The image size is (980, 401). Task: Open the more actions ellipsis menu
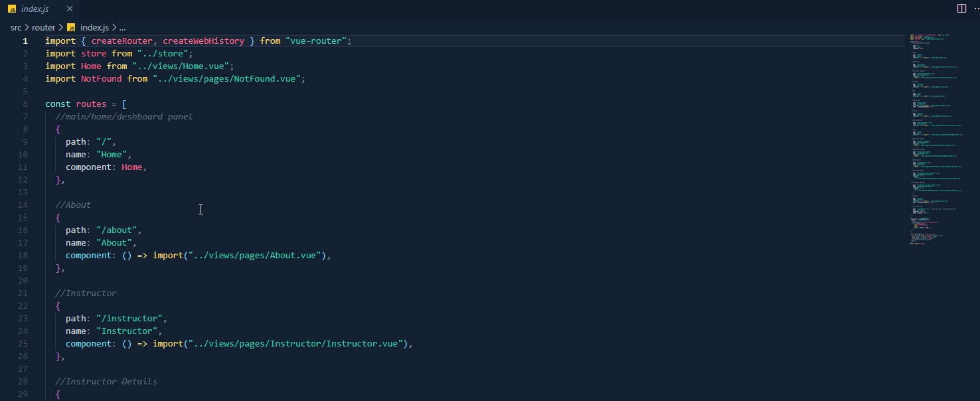(976, 9)
